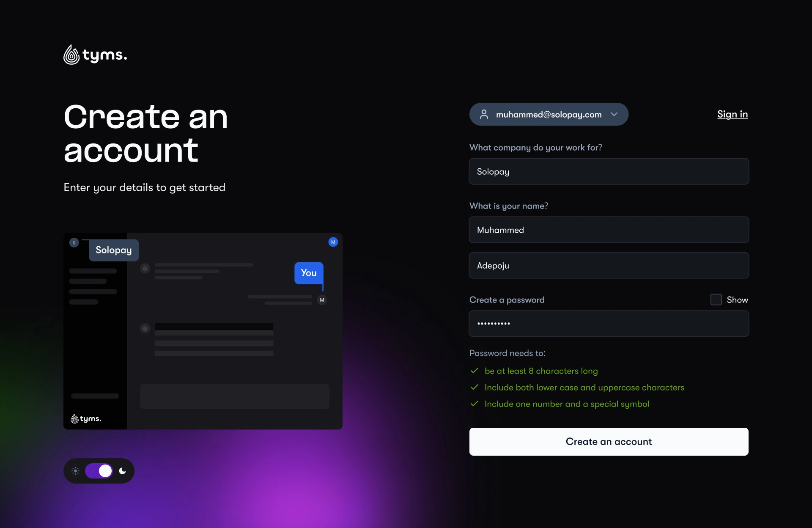This screenshot has width=812, height=528.
Task: Expand the email account chevron
Action: (614, 114)
